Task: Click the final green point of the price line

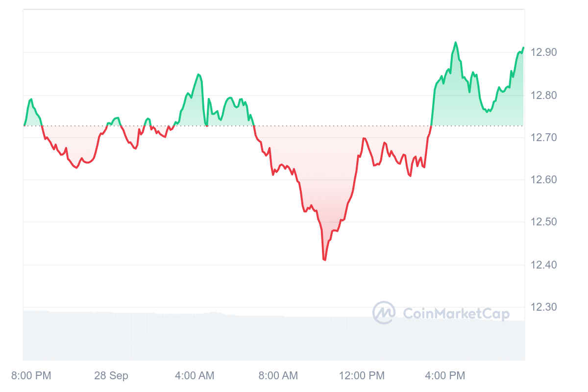Action: tap(523, 48)
